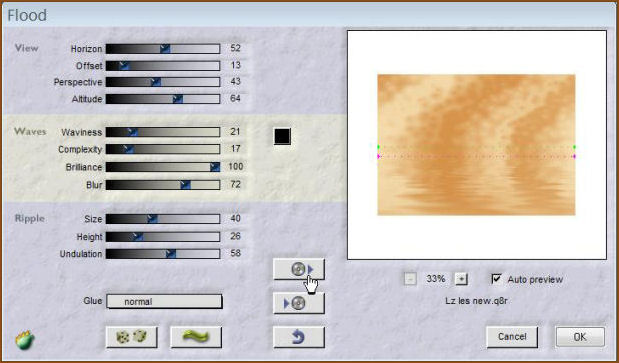Open the Glue mode dropdown

pyautogui.click(x=164, y=301)
